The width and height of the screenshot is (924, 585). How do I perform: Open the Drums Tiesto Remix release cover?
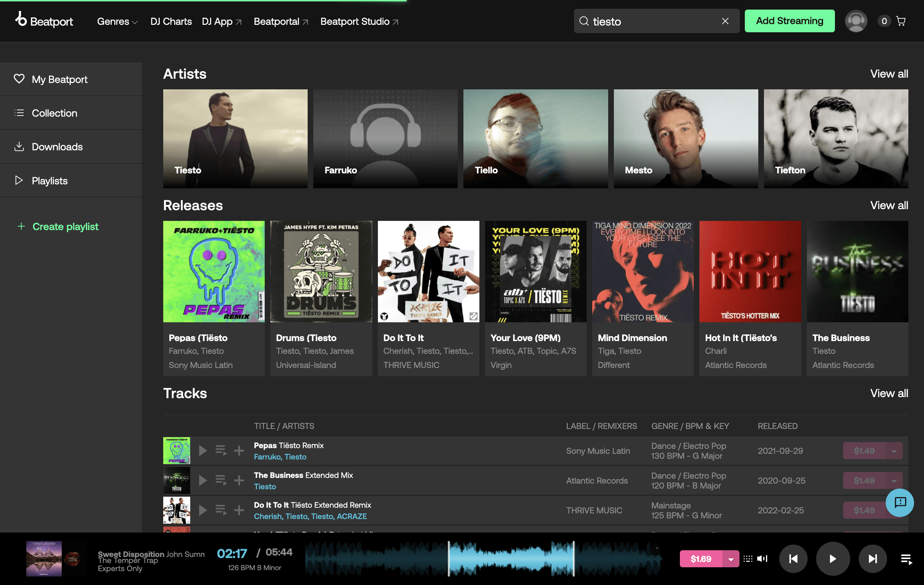[x=321, y=272]
